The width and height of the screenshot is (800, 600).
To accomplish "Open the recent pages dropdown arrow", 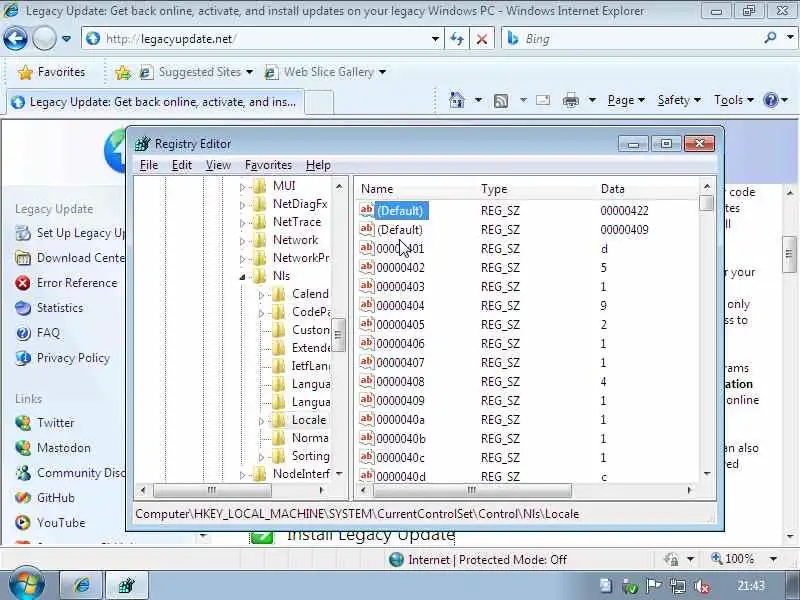I will (x=66, y=39).
